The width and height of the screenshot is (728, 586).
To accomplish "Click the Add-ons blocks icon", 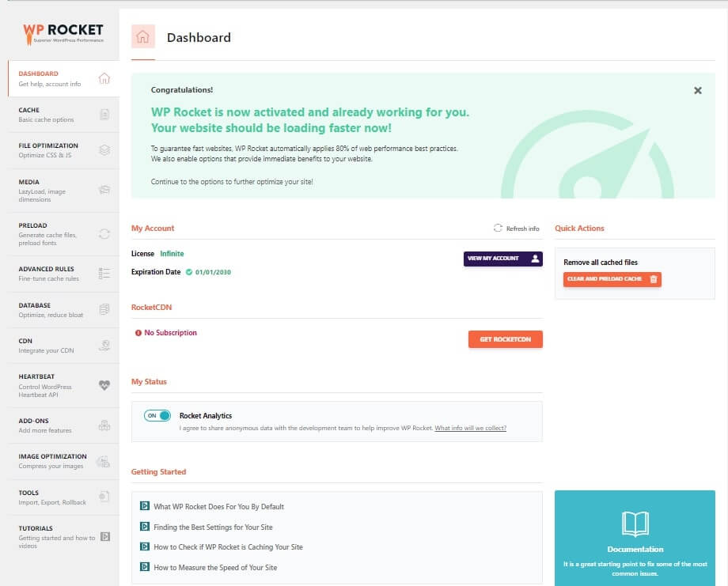I will coord(104,425).
